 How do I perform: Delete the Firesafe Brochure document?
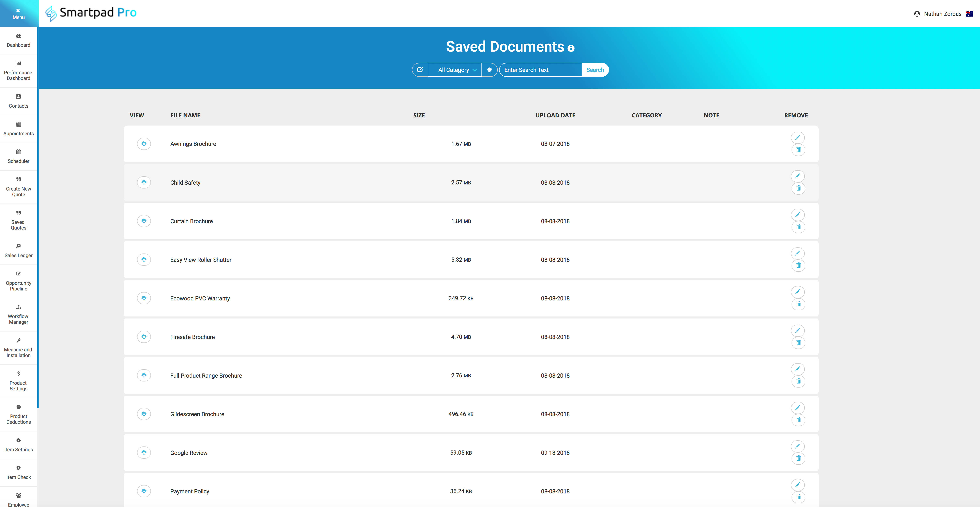(798, 342)
